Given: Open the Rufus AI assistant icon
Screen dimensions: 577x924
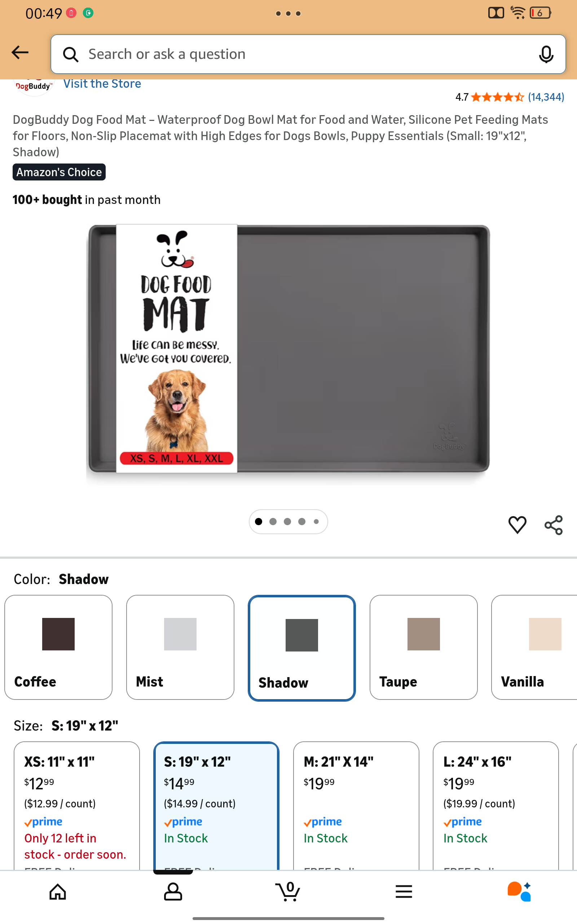Looking at the screenshot, I should pos(519,892).
